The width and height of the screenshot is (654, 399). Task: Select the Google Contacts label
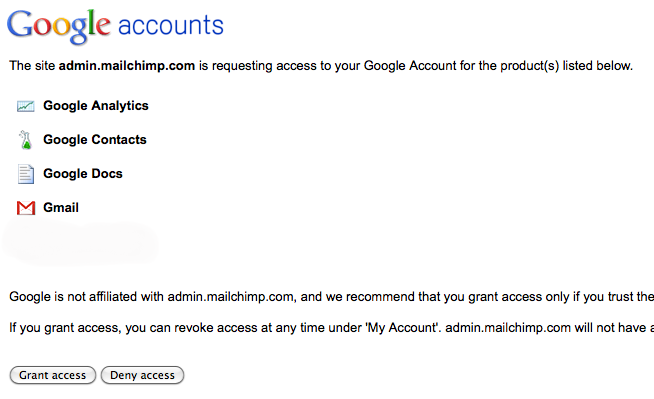point(95,140)
